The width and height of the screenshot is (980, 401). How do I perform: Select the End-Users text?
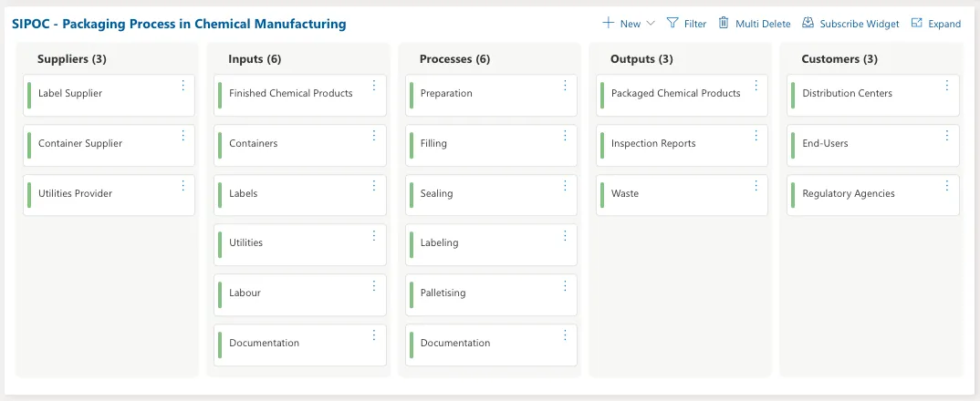click(825, 144)
